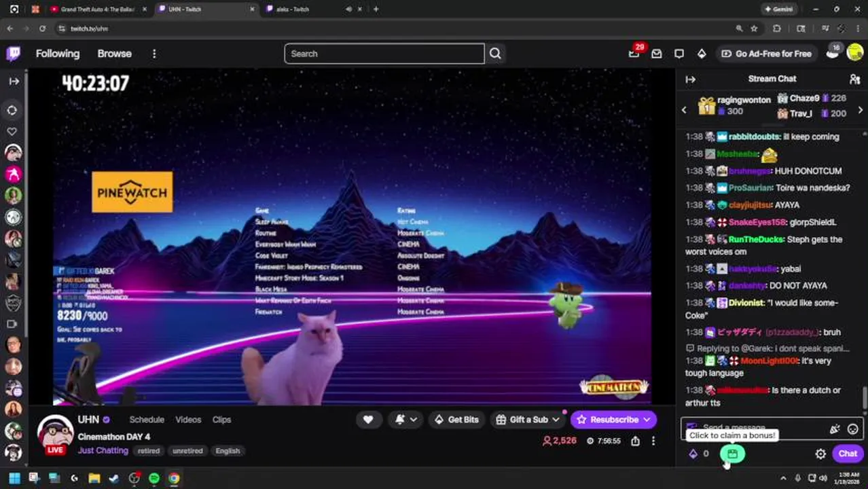Click the 'unretired' stream tag
Viewport: 868px width, 489px height.
[187, 451]
